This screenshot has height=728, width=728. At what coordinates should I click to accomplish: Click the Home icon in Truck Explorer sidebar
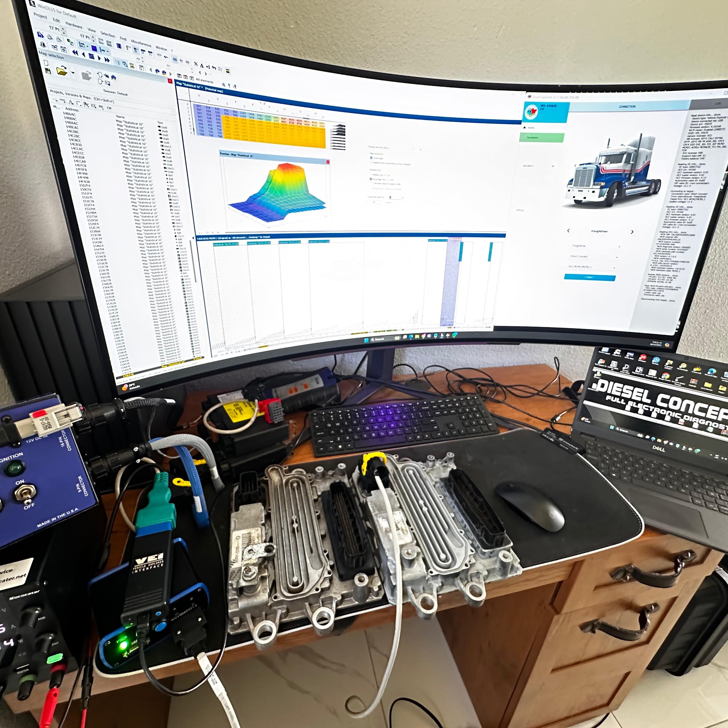(x=524, y=128)
